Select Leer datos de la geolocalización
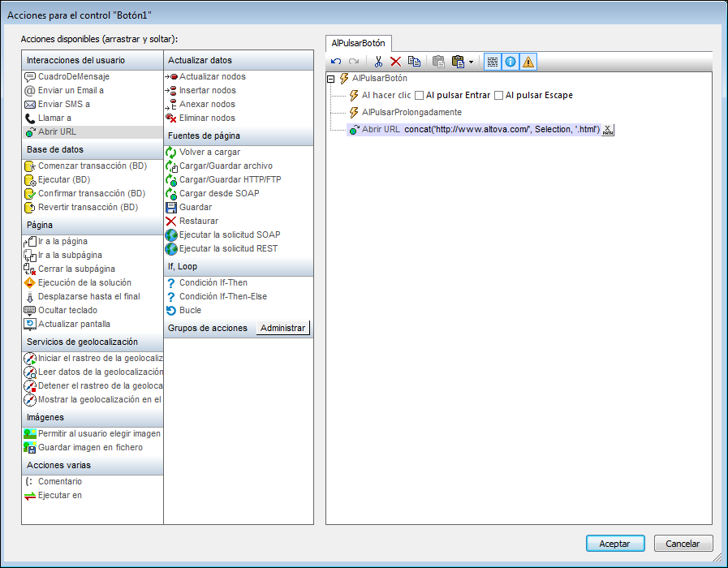The width and height of the screenshot is (728, 568). [x=93, y=372]
